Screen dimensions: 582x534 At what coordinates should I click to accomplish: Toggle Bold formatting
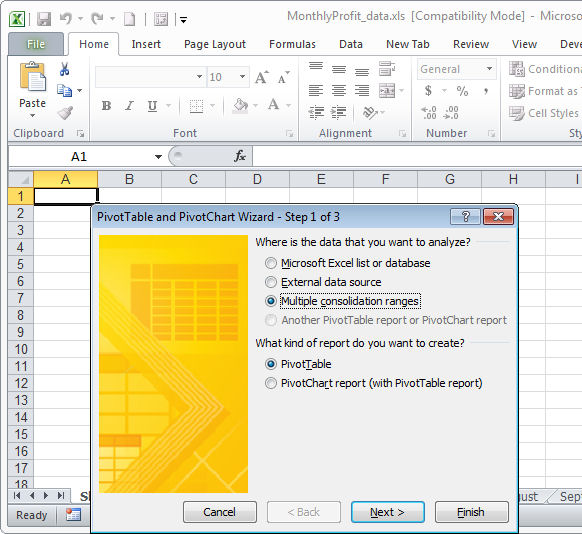(x=107, y=106)
